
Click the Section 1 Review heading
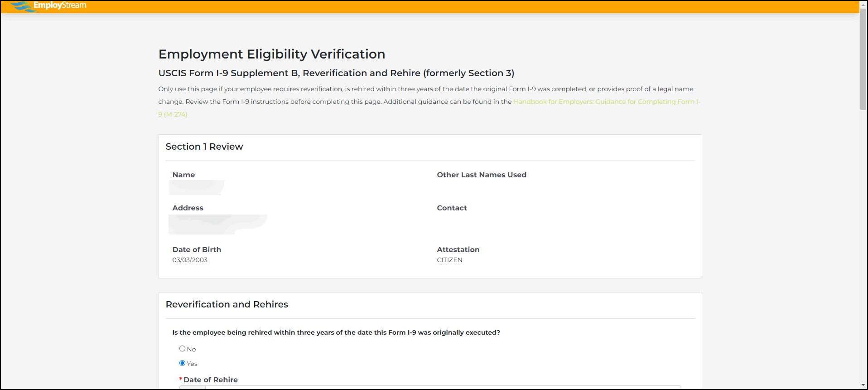click(x=204, y=146)
